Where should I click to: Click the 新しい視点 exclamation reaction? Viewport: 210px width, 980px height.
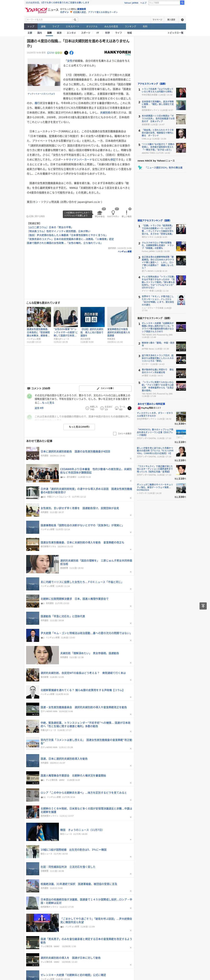127,213
